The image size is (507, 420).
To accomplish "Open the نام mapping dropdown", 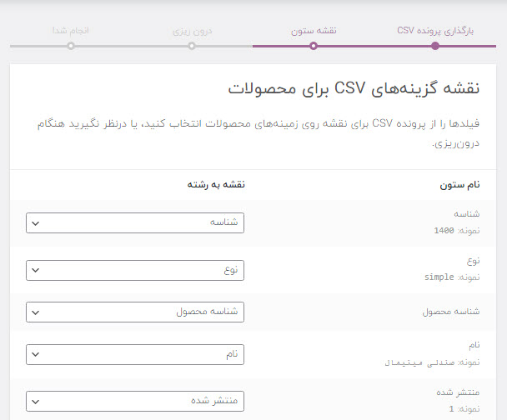I will tap(135, 354).
